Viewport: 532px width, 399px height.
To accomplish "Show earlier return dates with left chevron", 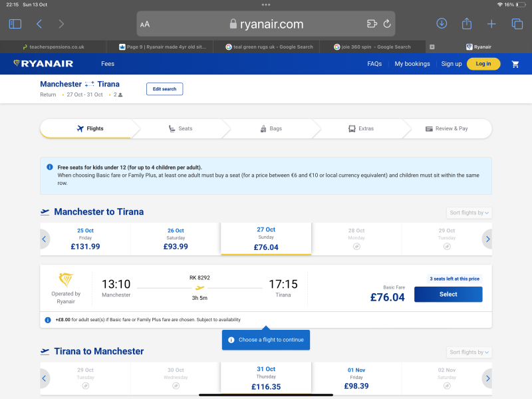I will click(44, 378).
